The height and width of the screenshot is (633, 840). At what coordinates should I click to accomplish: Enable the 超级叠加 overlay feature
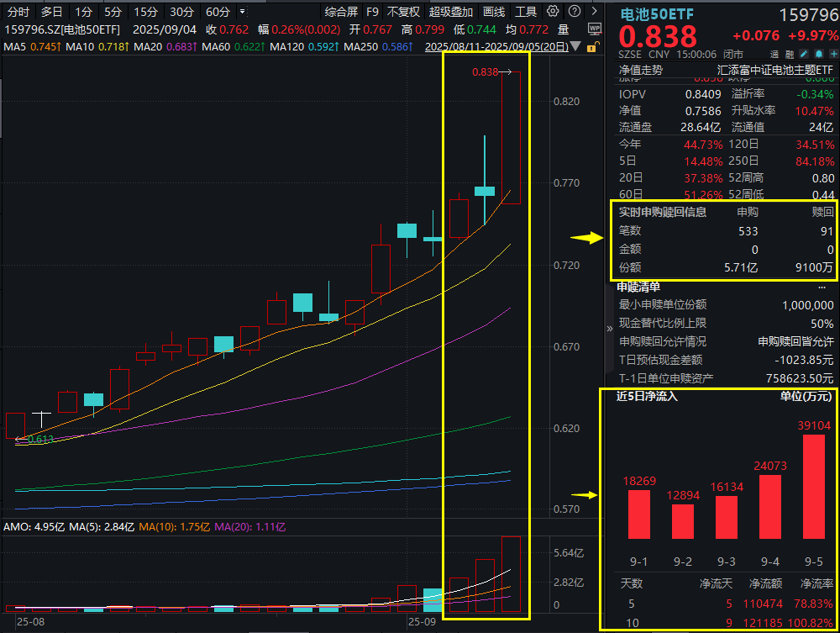[x=450, y=12]
